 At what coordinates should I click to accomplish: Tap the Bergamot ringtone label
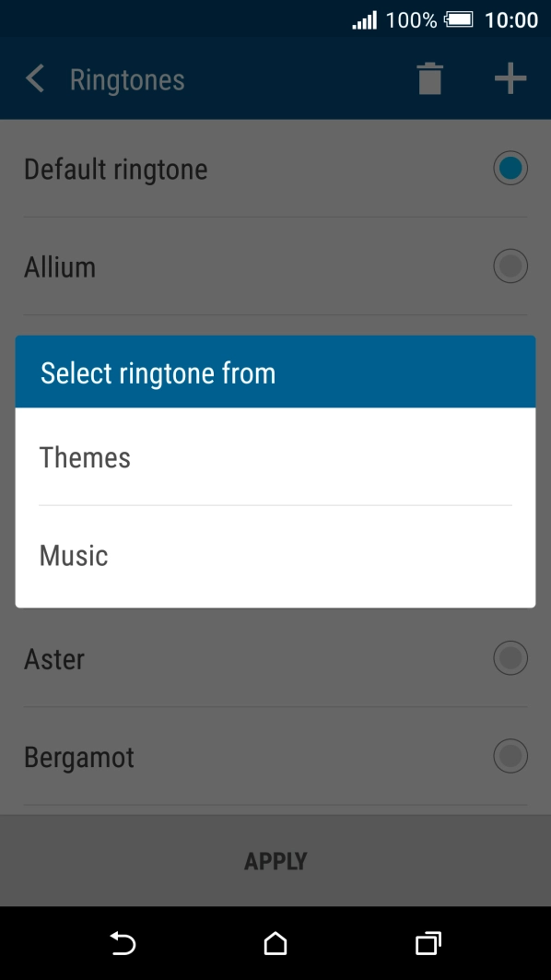[x=79, y=758]
